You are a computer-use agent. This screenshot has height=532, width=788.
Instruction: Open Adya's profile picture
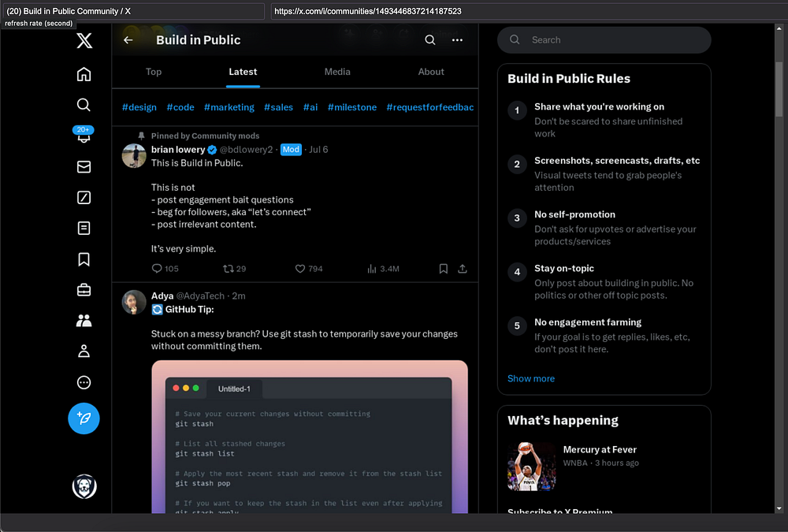point(134,302)
